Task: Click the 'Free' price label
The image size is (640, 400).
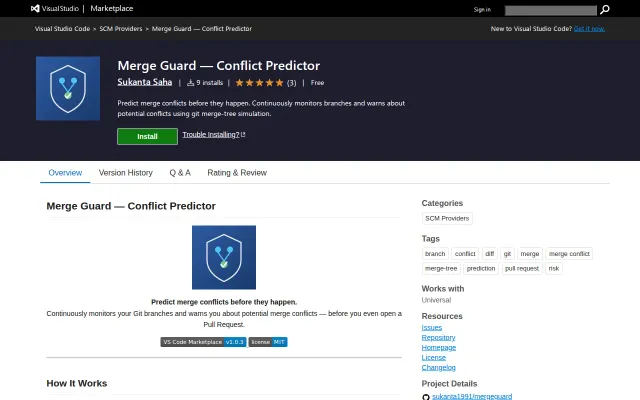Action: [x=317, y=83]
